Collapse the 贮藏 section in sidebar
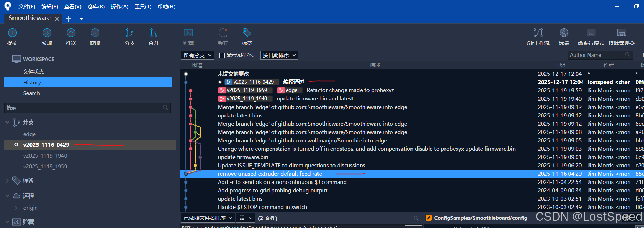Image resolution: width=644 pixels, height=228 pixels. tap(7, 222)
